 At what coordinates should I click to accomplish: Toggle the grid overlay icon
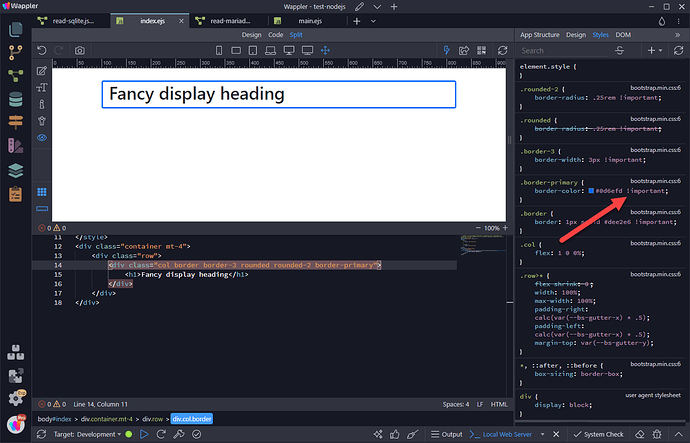[x=42, y=192]
